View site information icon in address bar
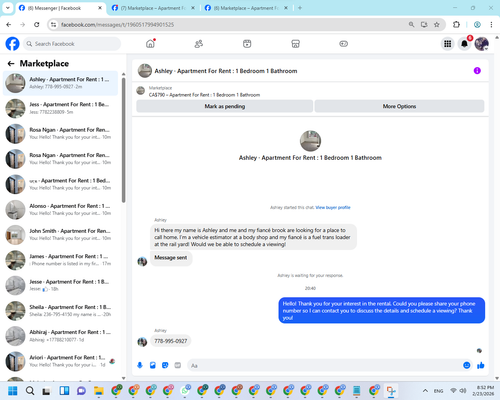 [x=53, y=25]
